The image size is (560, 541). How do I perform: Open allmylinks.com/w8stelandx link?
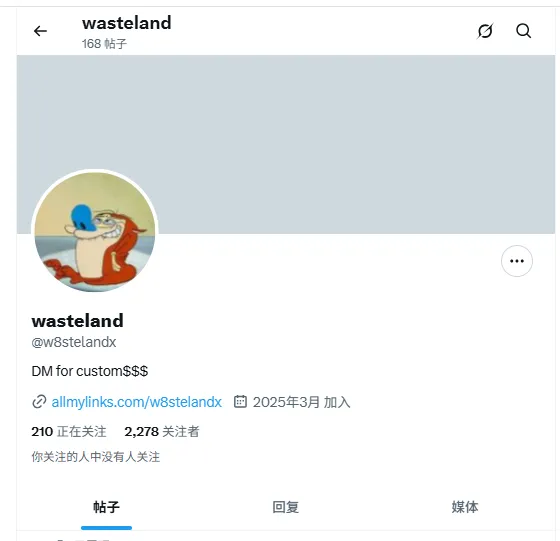click(x=136, y=402)
